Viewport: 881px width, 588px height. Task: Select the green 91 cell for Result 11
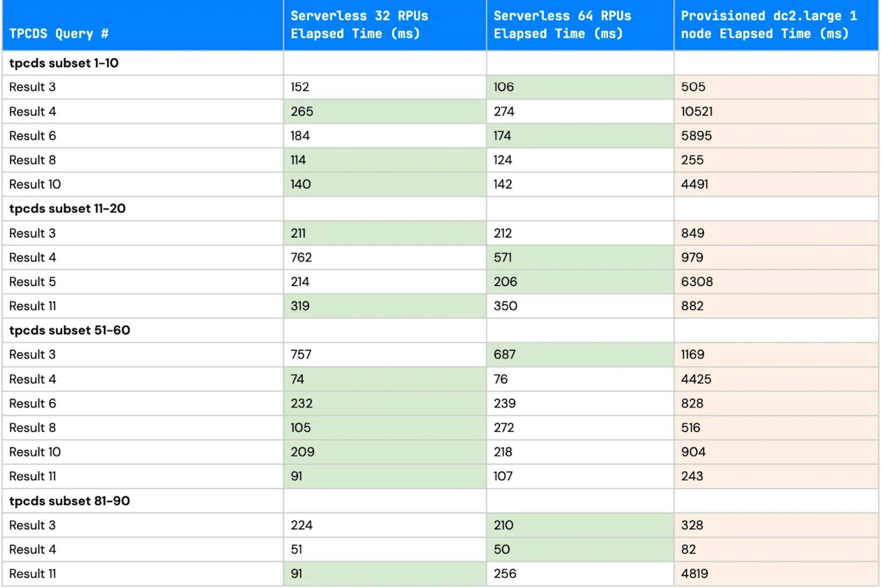(x=296, y=476)
